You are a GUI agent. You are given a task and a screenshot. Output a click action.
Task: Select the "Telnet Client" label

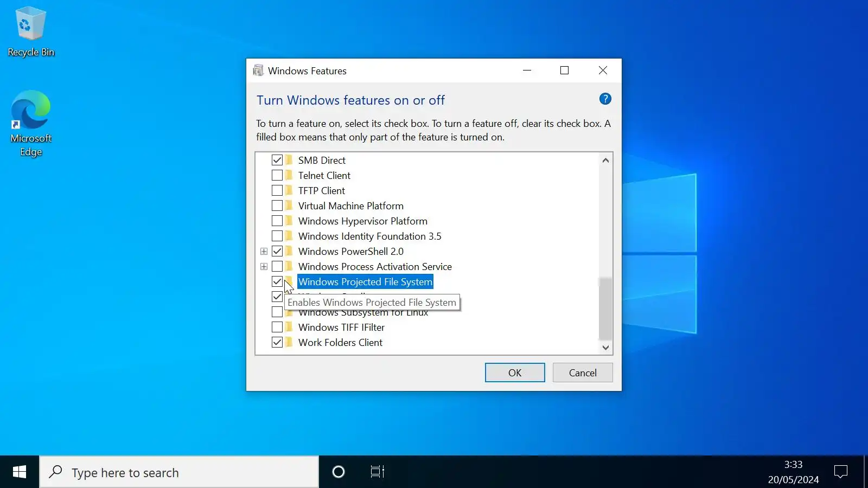click(x=324, y=175)
